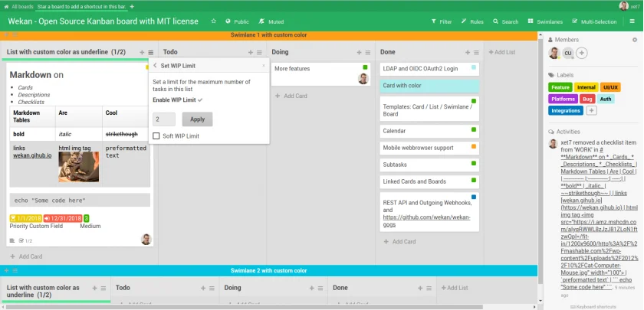Apply the WIP limit value
Viewport: 644px width, 310px height.
click(197, 119)
